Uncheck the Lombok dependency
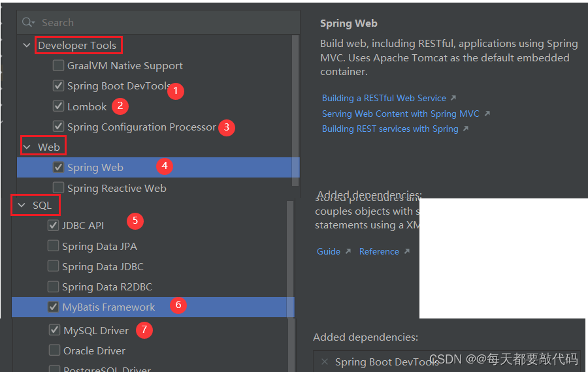Screen dimensions: 588x372 [58, 106]
